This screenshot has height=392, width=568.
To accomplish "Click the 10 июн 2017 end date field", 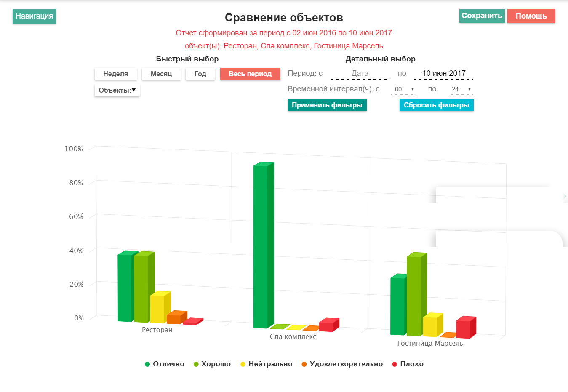I will click(x=444, y=73).
